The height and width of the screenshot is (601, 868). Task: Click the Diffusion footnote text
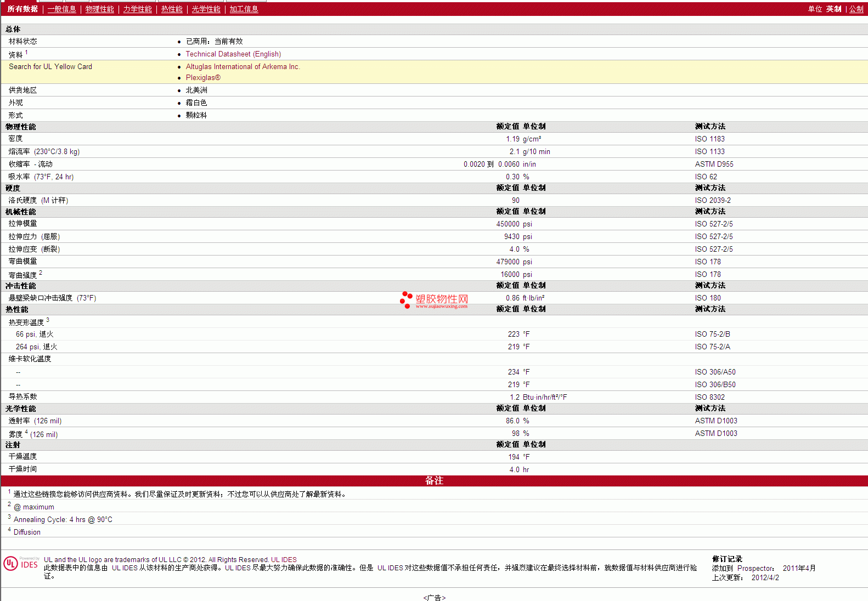click(27, 532)
